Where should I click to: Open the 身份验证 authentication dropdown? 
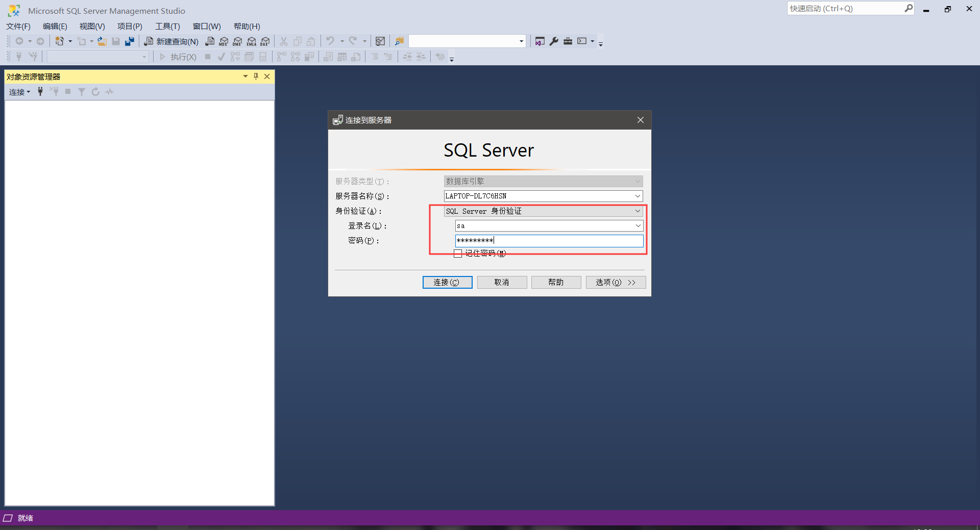coord(637,211)
